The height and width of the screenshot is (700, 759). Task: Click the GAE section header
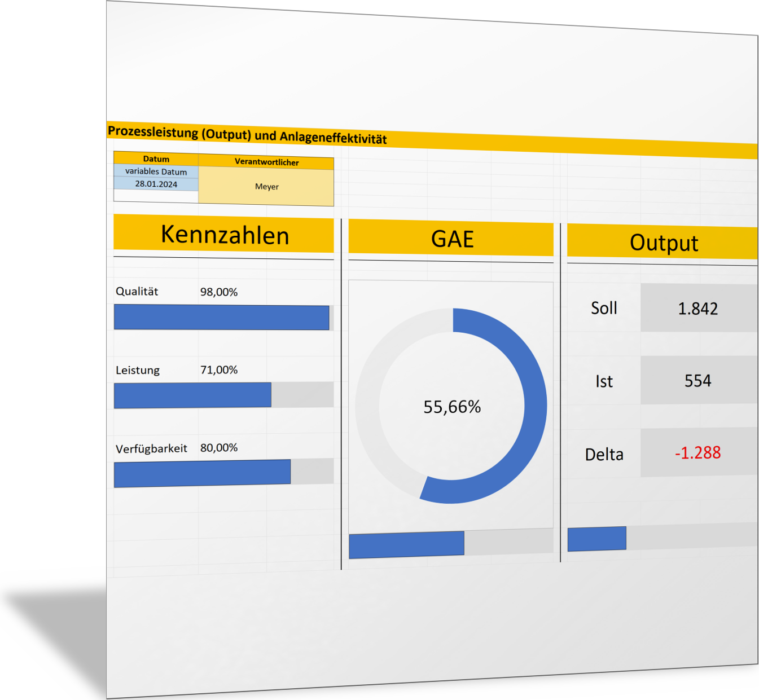451,239
